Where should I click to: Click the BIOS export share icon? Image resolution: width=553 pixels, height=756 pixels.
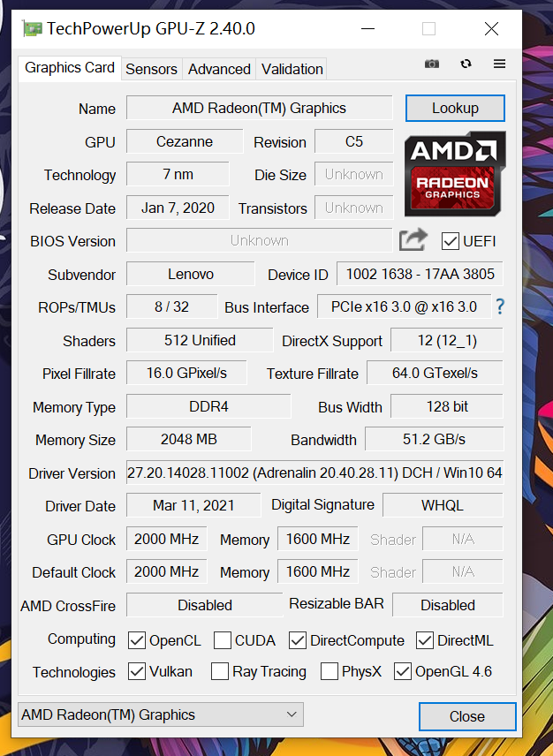pos(413,239)
